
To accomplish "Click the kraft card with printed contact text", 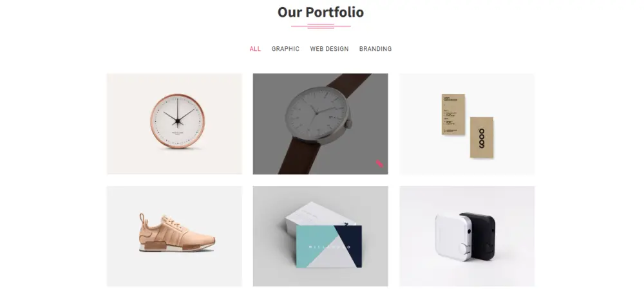I will click(453, 114).
